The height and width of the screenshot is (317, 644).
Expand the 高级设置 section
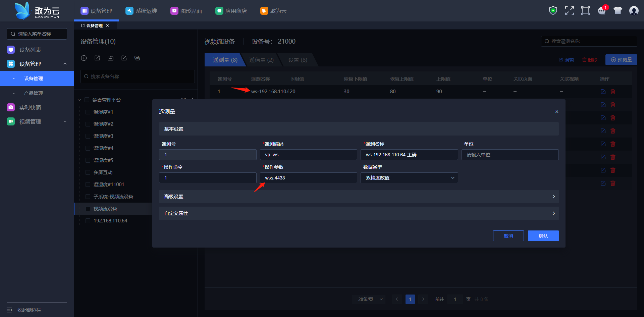click(x=359, y=197)
